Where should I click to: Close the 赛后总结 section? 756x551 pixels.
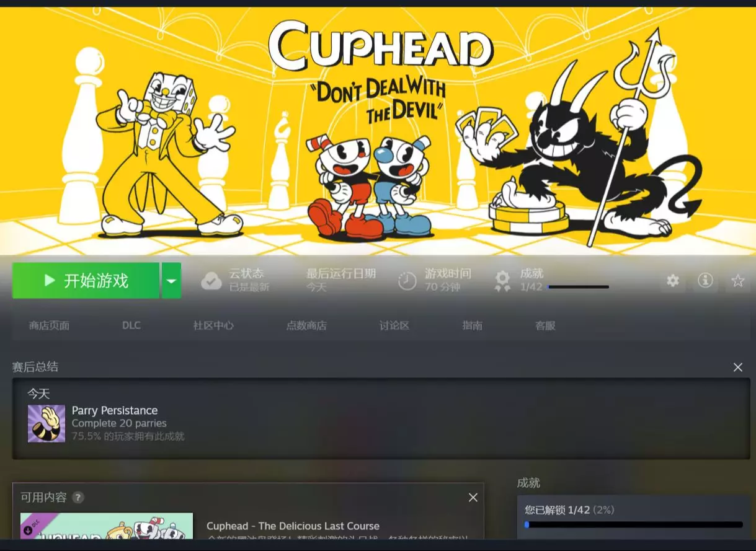pyautogui.click(x=738, y=368)
